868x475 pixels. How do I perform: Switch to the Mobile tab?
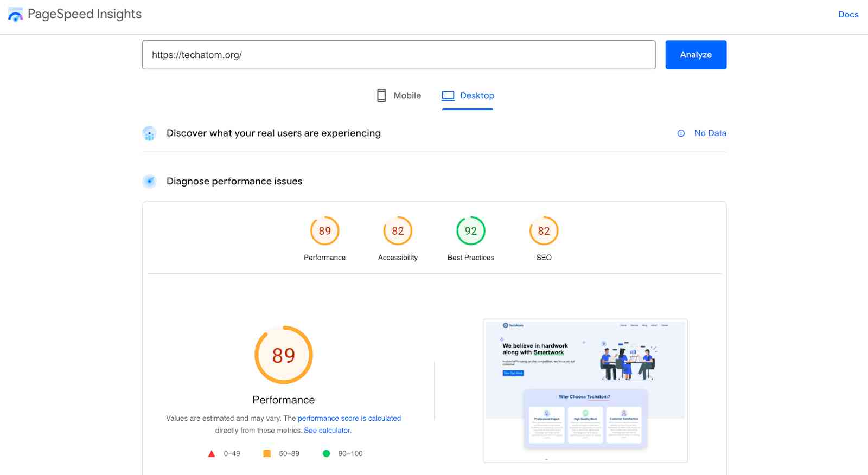(399, 95)
